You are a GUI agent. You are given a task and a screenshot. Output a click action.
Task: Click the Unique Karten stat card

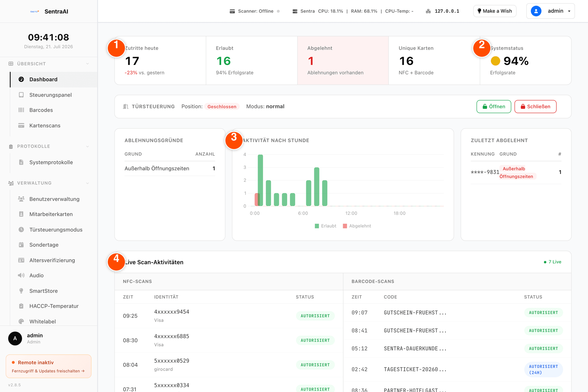[434, 60]
